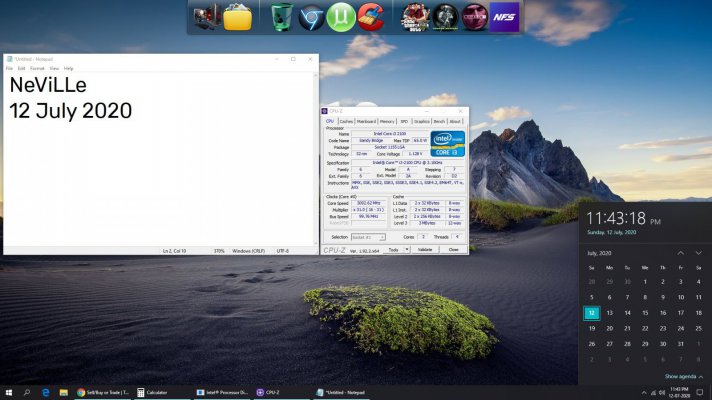Open Notepad Format menu
Image resolution: width=712 pixels, height=400 pixels.
[37, 69]
